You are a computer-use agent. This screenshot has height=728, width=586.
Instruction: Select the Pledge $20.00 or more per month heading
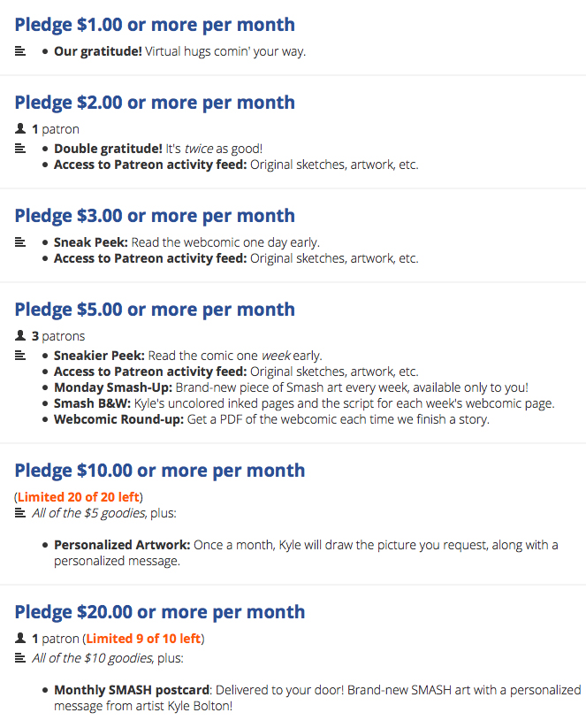click(x=160, y=612)
